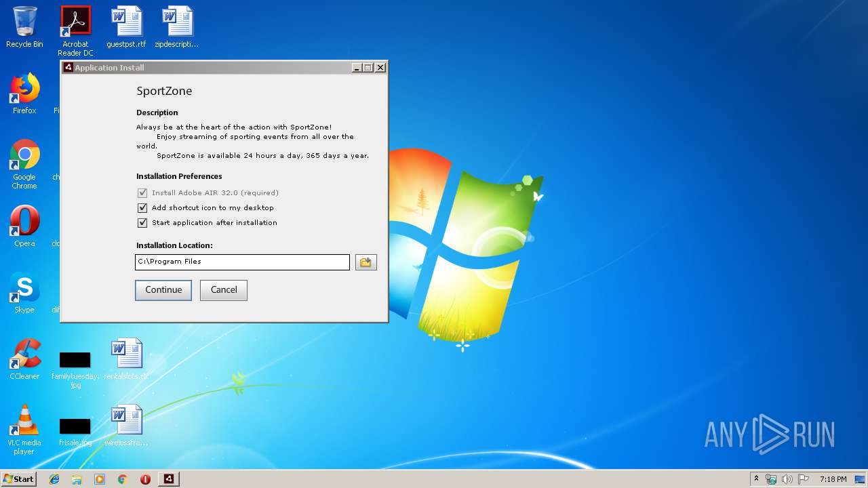Maximize the Application Install window
The height and width of the screenshot is (488, 868).
(368, 68)
